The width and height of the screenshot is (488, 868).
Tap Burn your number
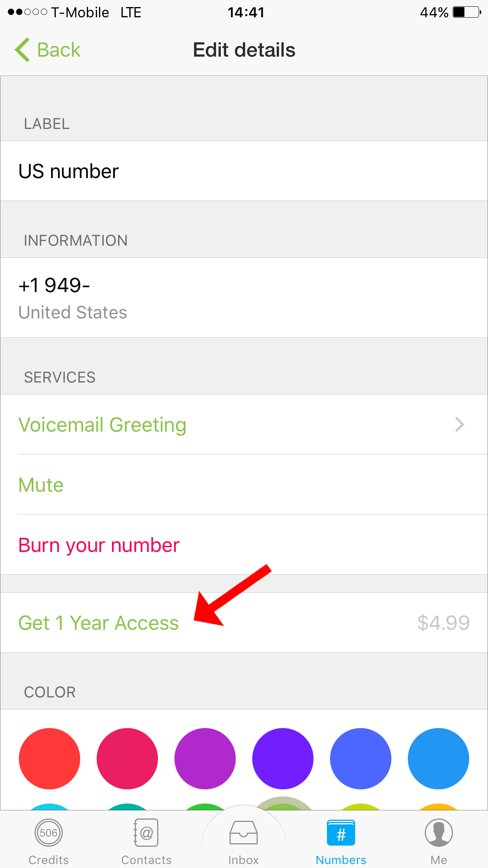point(99,545)
